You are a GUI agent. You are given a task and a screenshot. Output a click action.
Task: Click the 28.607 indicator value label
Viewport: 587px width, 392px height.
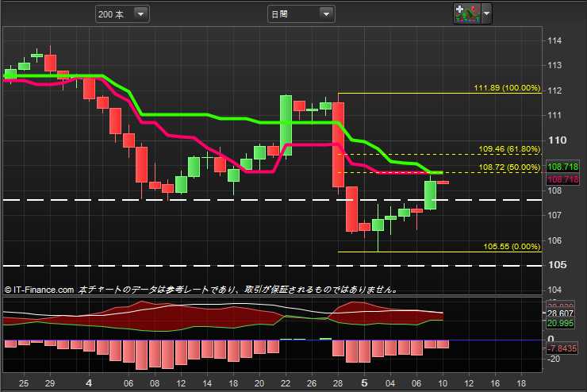click(x=560, y=313)
